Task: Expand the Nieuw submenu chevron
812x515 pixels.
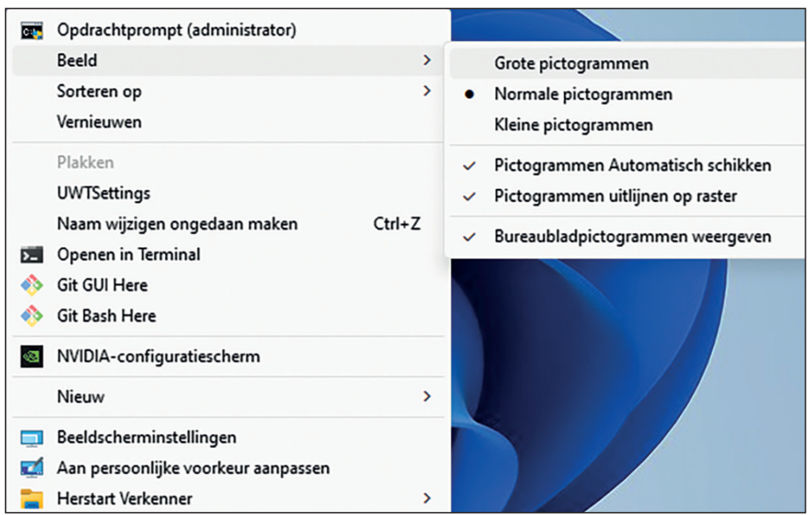Action: point(427,396)
